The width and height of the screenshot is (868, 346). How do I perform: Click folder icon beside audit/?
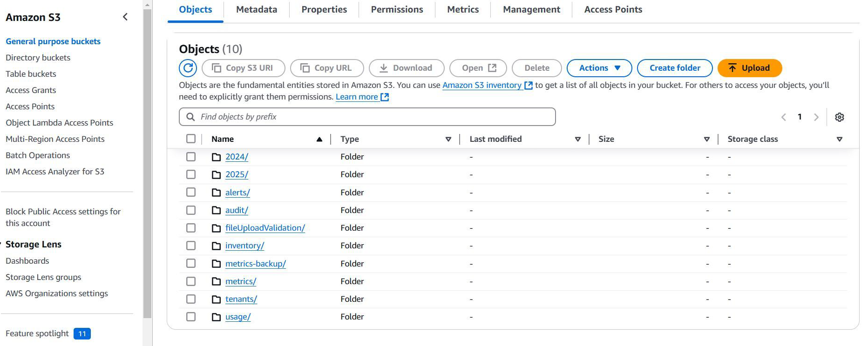pos(216,210)
